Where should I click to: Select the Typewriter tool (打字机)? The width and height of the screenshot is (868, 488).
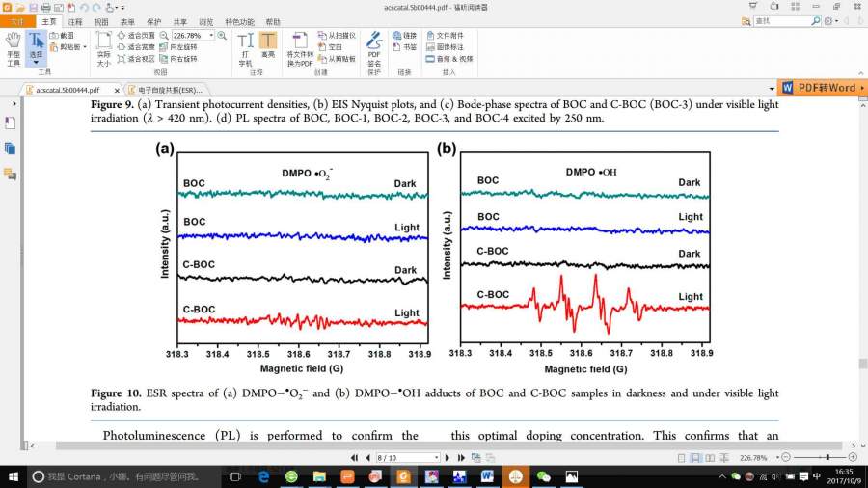point(245,48)
